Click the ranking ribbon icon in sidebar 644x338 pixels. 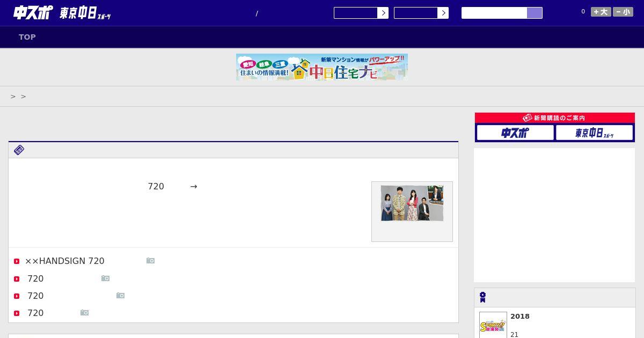(482, 297)
